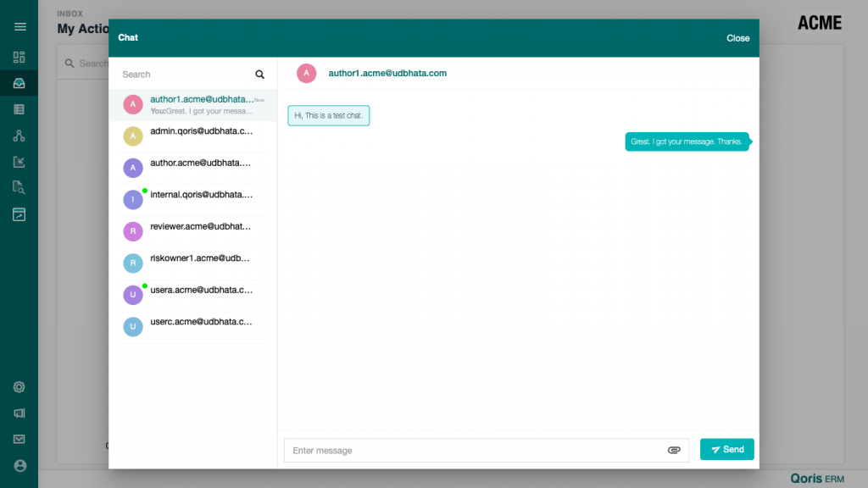Viewport: 868px width, 488px height.
Task: Open the list register icon in sidebar
Action: 19,109
